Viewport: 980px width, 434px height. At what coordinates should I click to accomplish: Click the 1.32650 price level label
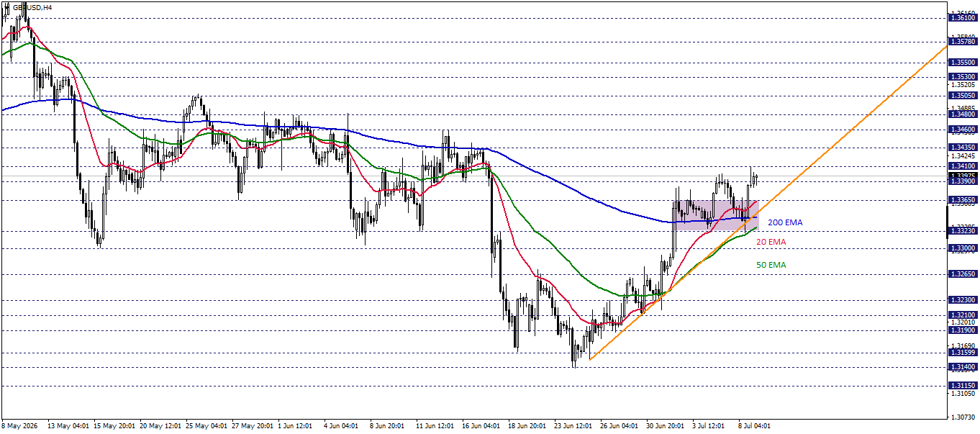coord(963,274)
